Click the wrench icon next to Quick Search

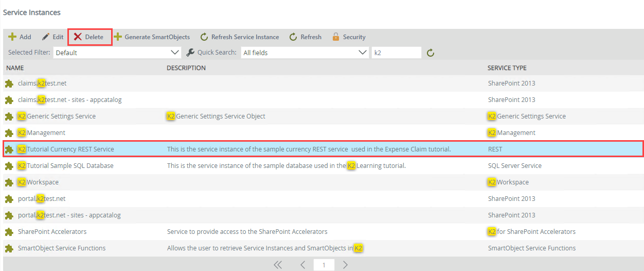coord(190,53)
